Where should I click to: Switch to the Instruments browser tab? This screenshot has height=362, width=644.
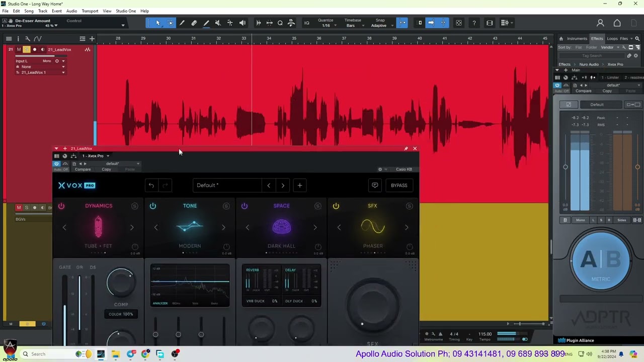(577, 39)
